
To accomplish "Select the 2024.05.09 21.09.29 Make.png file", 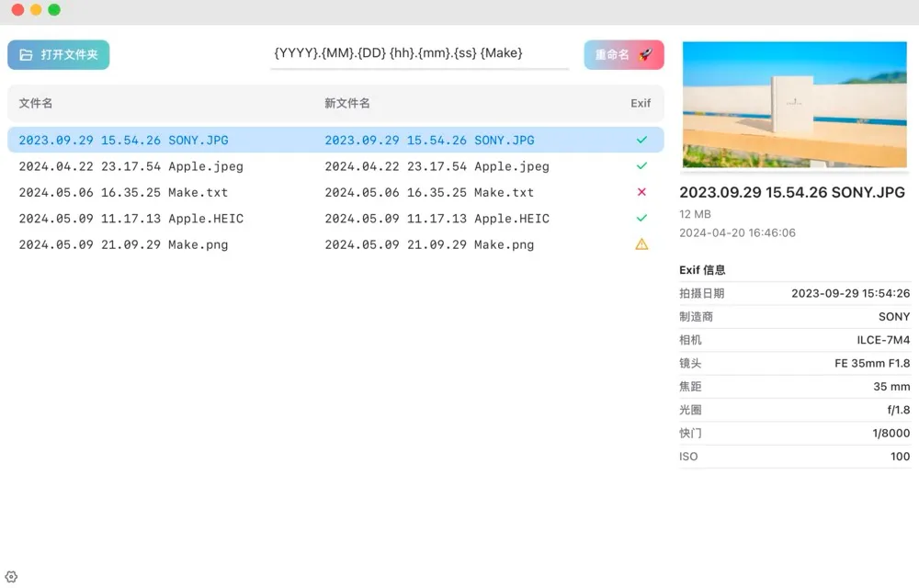I will [x=123, y=244].
